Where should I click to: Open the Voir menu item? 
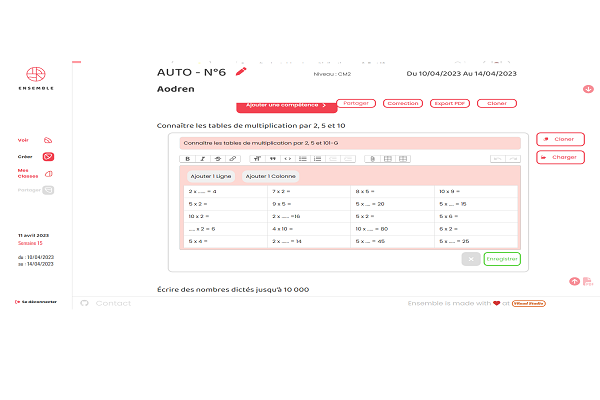23,140
